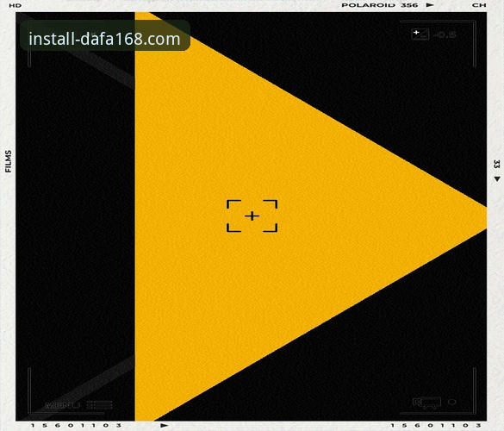Click the small play arrow below the triangle
The height and width of the screenshot is (431, 504).
(165, 425)
